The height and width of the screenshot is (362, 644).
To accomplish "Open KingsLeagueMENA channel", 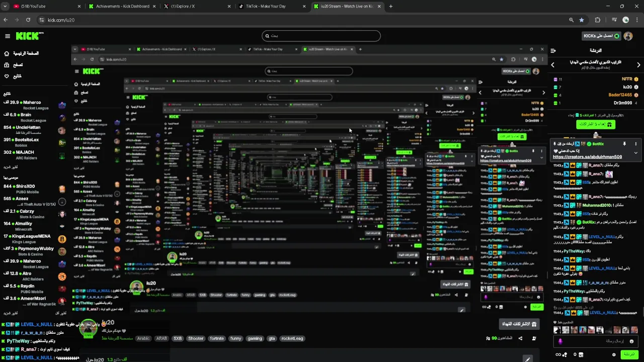I will click(34, 239).
